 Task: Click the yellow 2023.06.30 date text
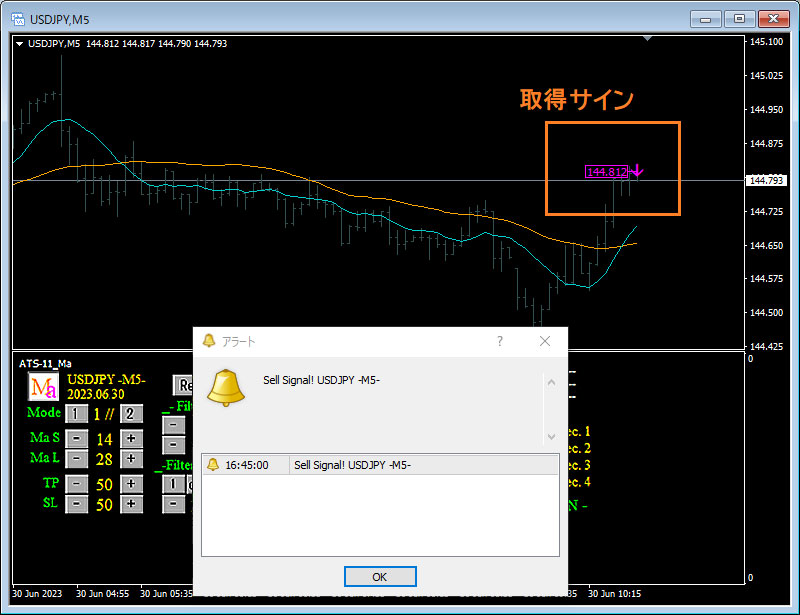pyautogui.click(x=96, y=395)
